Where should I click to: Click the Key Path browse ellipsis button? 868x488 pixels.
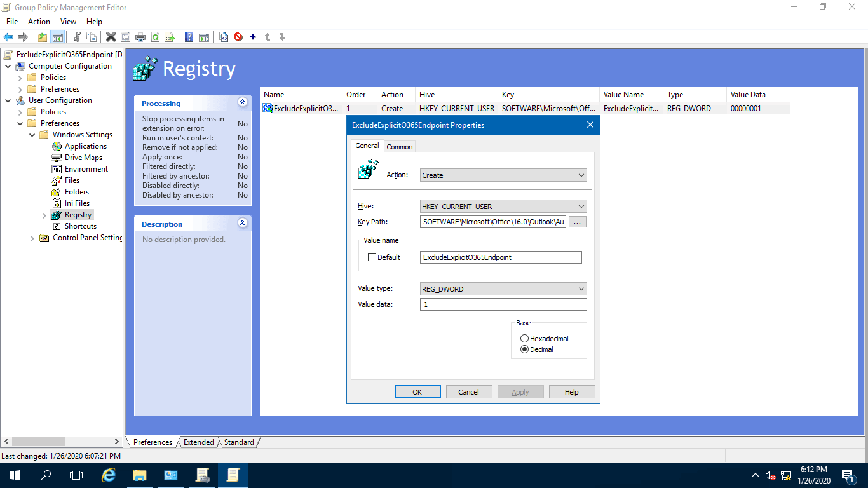click(x=577, y=222)
